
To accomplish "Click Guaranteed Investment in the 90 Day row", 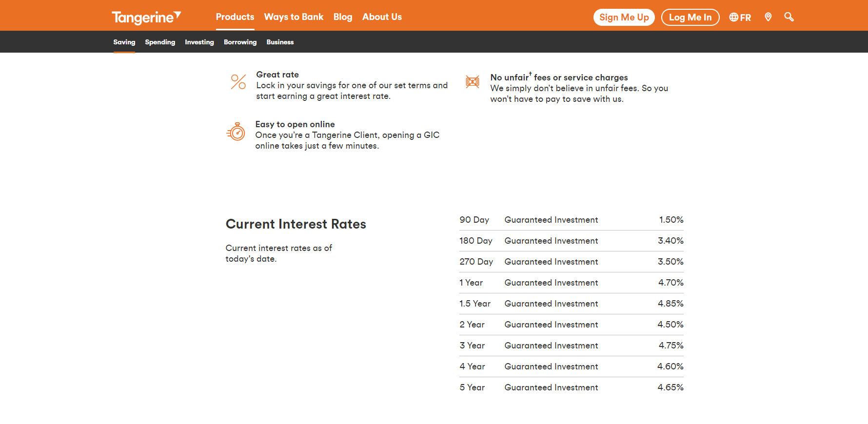I will pyautogui.click(x=551, y=220).
